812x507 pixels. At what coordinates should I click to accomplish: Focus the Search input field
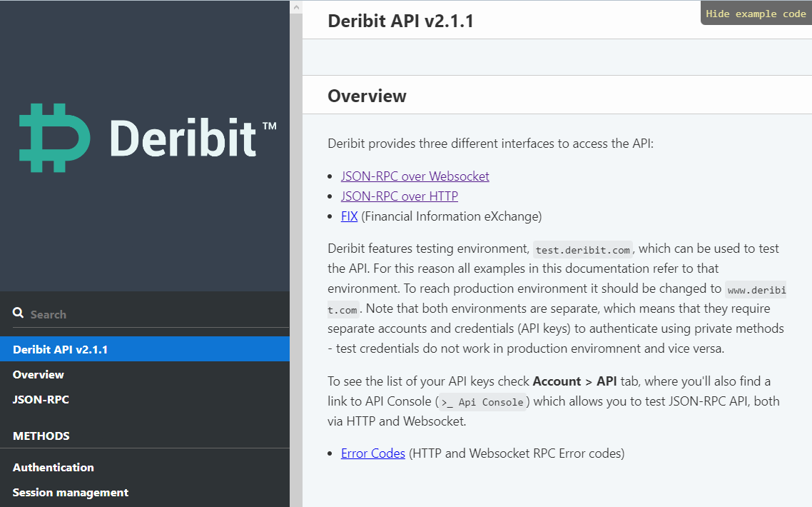pyautogui.click(x=143, y=314)
